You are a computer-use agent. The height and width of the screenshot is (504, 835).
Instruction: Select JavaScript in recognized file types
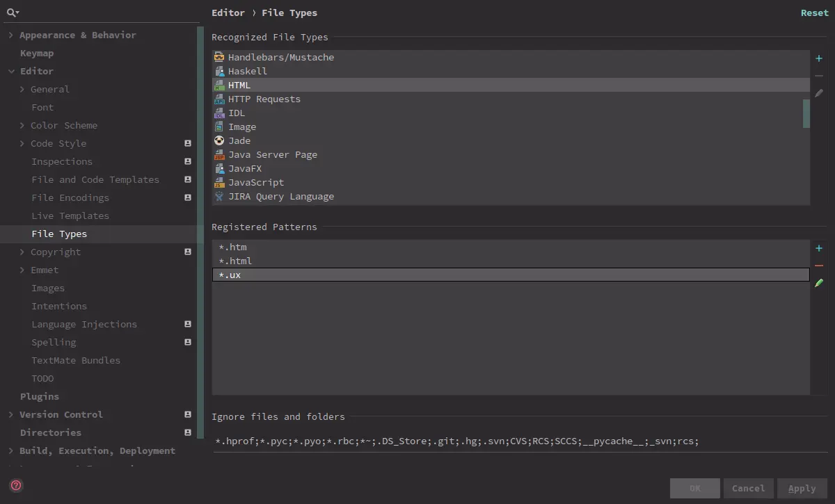256,182
